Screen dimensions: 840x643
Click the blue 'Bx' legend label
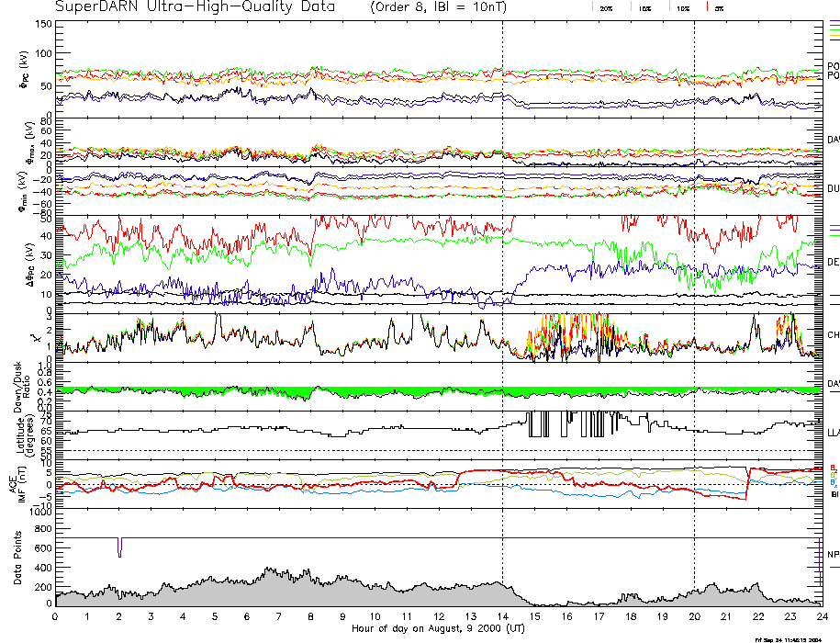[834, 482]
